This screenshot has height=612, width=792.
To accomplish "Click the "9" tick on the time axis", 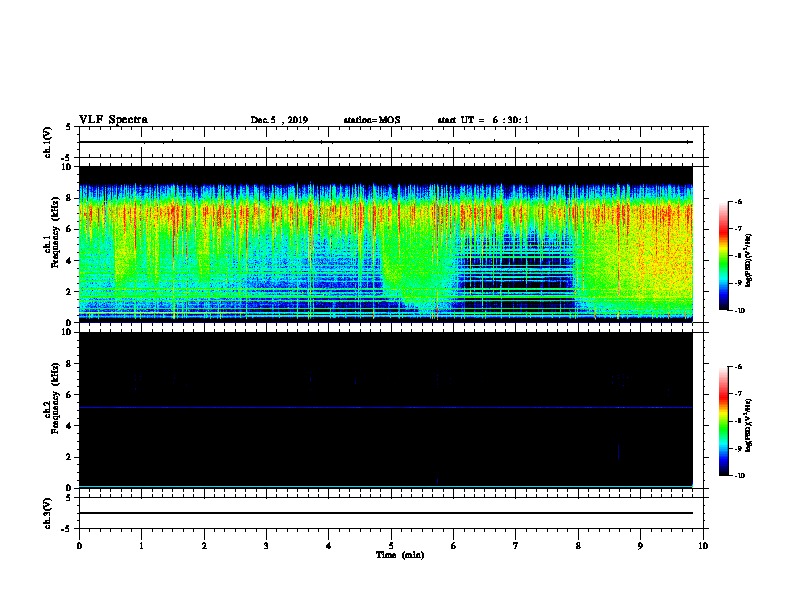I will (640, 546).
